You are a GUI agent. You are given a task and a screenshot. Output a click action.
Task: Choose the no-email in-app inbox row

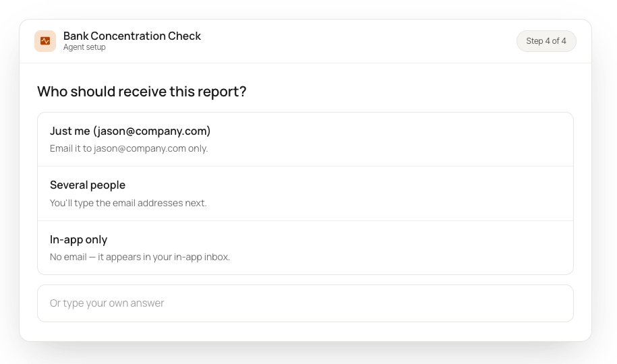(305, 248)
